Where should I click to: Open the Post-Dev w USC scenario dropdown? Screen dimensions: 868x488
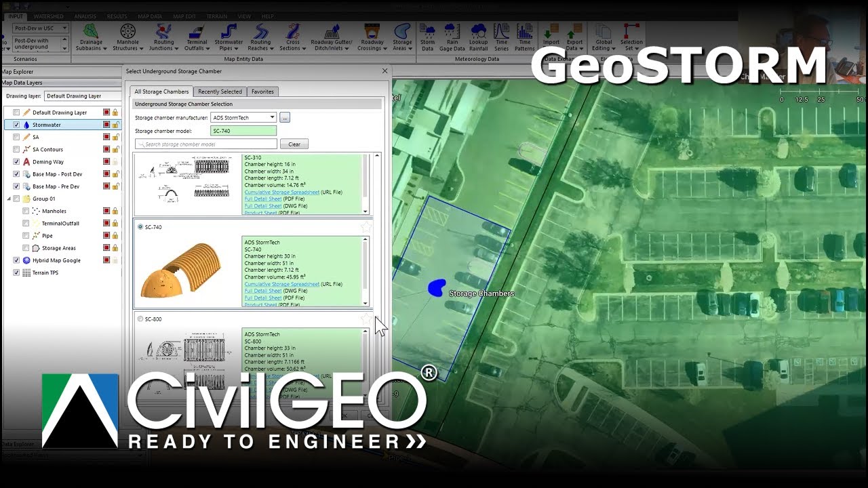(41, 28)
